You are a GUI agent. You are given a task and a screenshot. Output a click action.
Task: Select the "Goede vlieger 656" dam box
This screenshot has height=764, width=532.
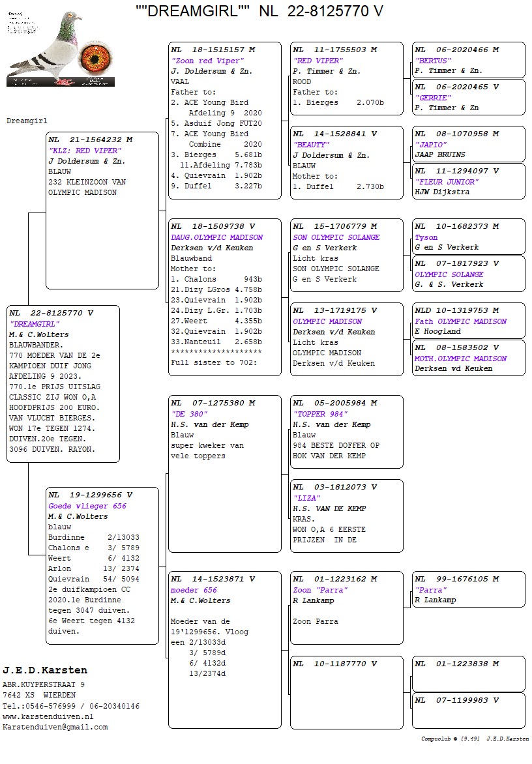[x=102, y=565]
